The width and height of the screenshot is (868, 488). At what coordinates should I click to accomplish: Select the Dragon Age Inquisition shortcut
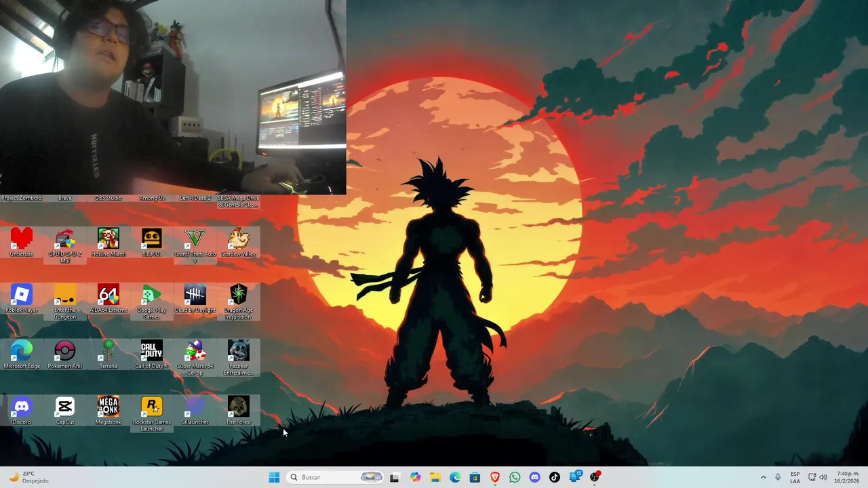(x=238, y=302)
